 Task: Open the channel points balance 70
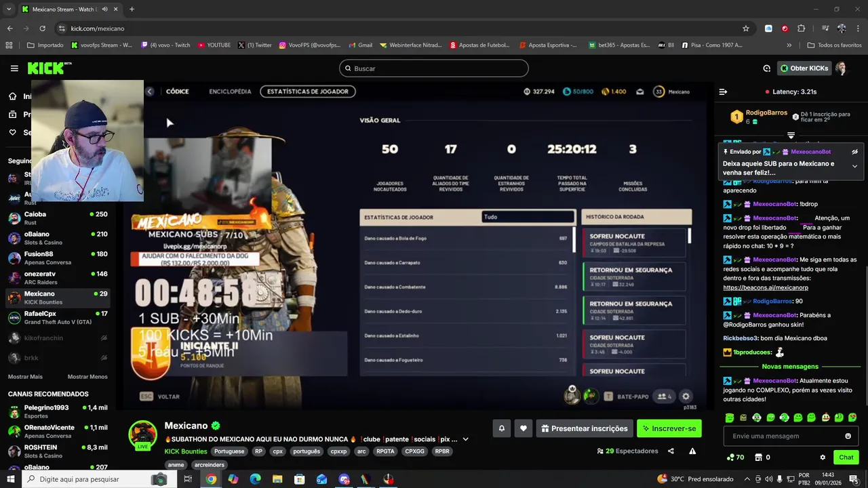click(735, 457)
